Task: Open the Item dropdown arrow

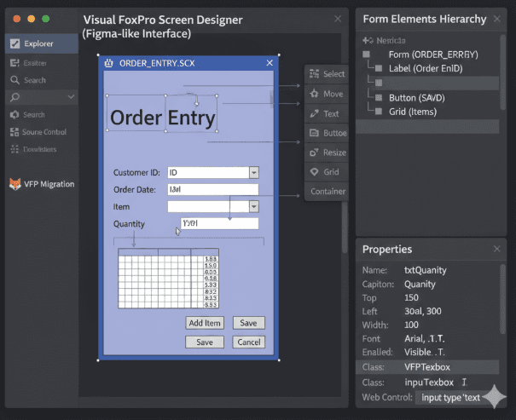Action: (x=254, y=206)
